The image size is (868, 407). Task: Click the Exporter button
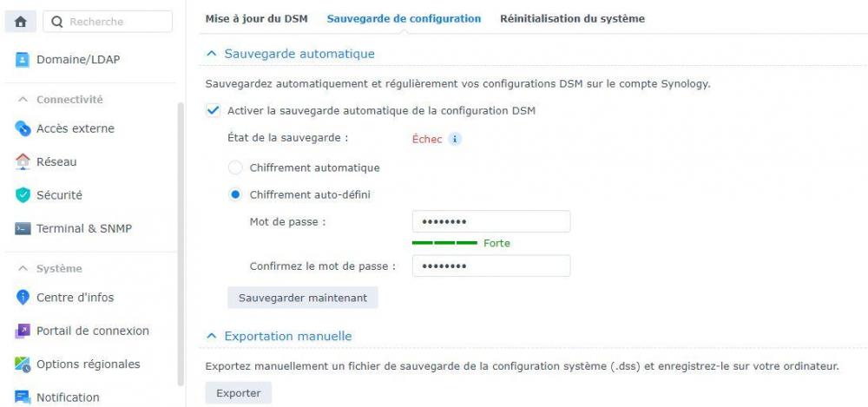point(238,393)
